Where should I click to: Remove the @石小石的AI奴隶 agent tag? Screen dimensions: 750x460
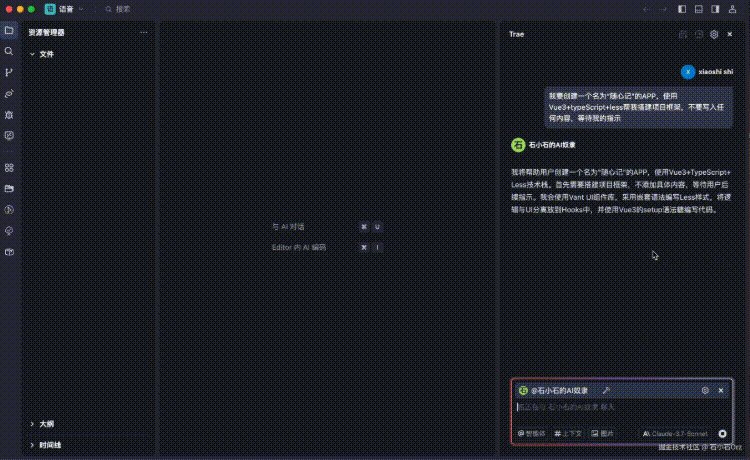point(721,391)
